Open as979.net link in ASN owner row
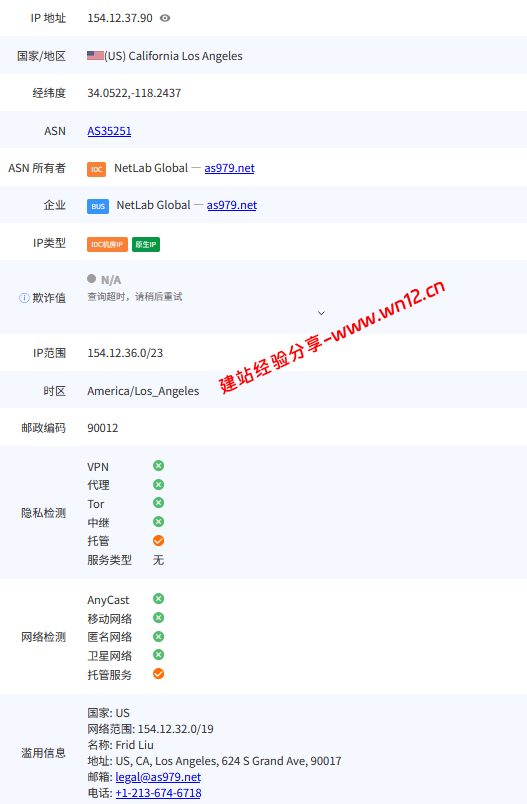This screenshot has height=804, width=527. (229, 168)
